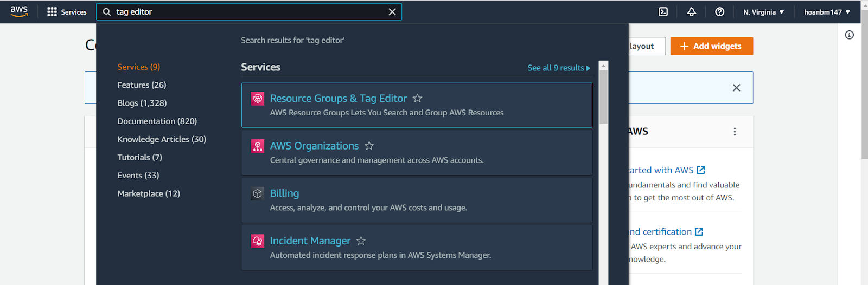
Task: Open the hoanbm147 account dropdown
Action: pos(827,12)
